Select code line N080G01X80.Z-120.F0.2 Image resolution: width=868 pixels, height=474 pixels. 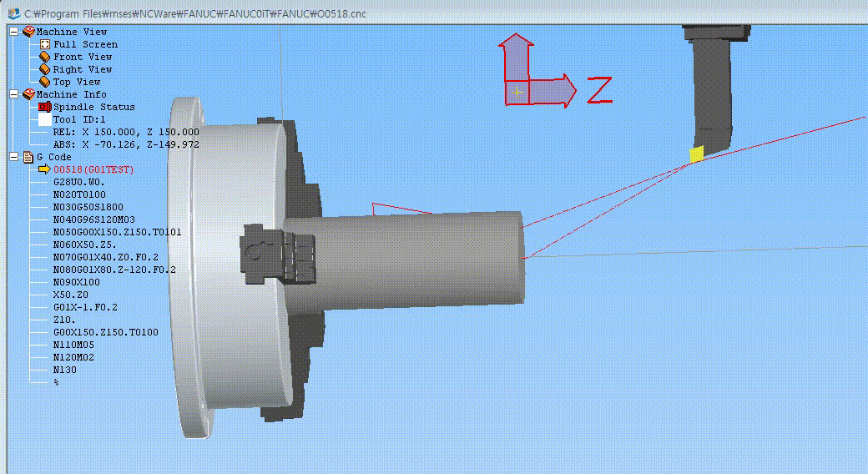point(114,270)
